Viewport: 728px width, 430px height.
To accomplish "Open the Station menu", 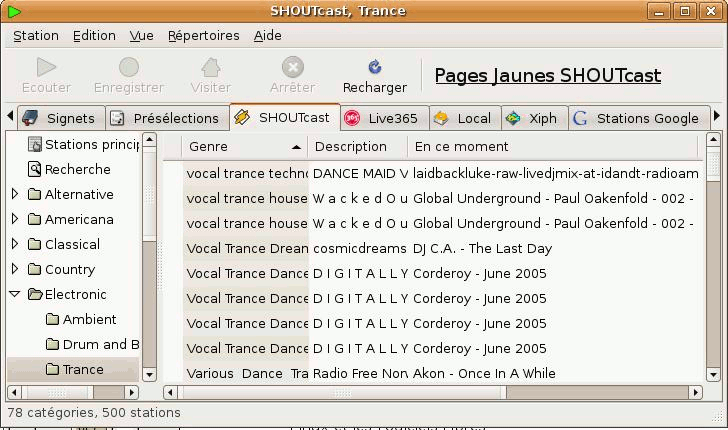I will click(x=36, y=36).
